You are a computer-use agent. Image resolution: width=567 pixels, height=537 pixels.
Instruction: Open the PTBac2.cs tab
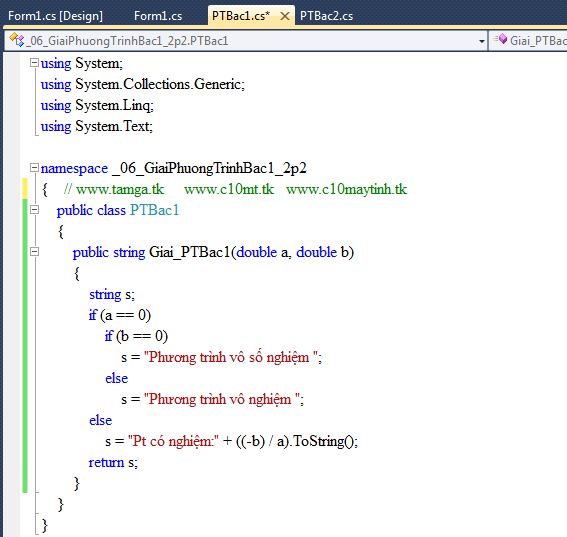coord(326,16)
